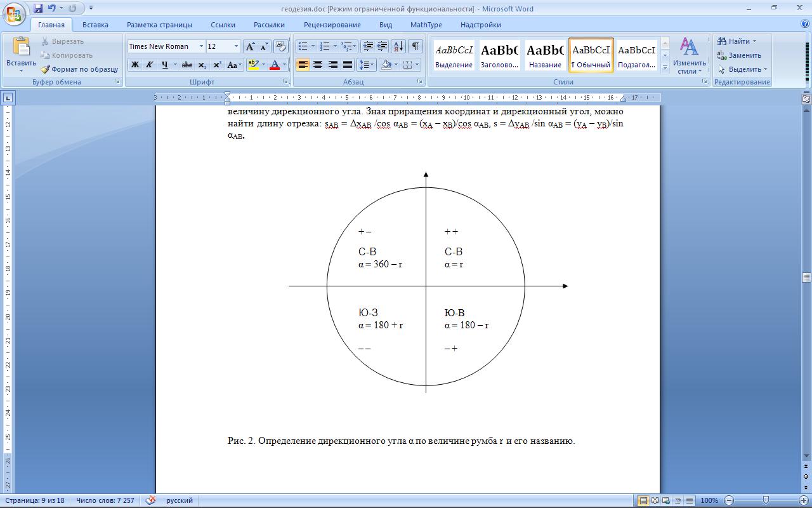Switch to the Надстройки tab
The width and height of the screenshot is (812, 508).
coord(481,25)
